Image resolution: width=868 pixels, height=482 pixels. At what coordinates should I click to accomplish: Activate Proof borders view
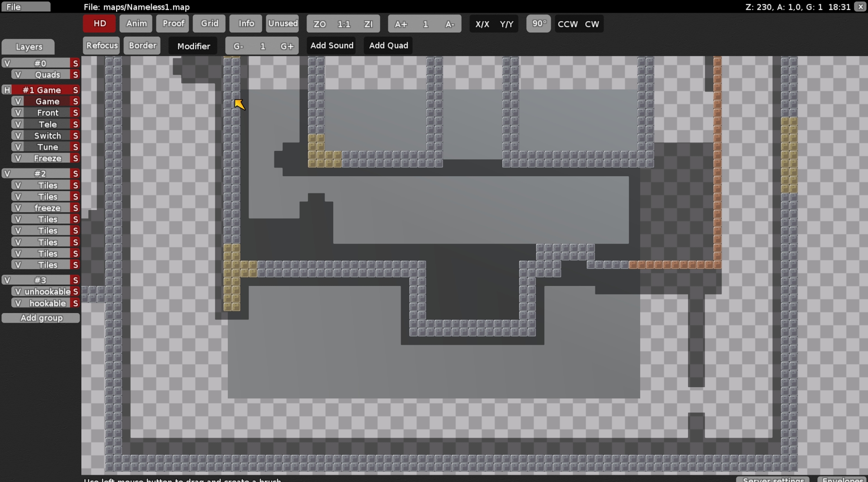pyautogui.click(x=172, y=23)
